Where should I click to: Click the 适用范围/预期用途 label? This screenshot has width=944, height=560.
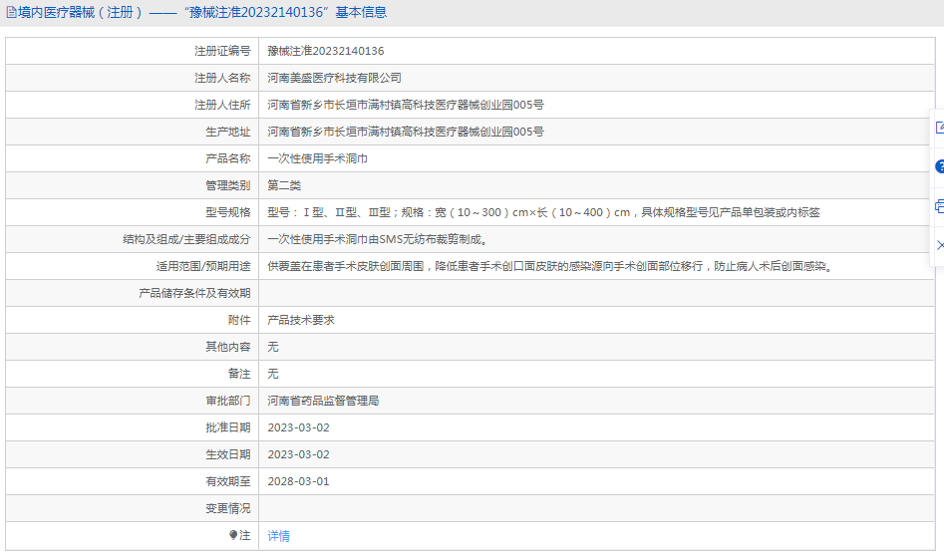203,266
